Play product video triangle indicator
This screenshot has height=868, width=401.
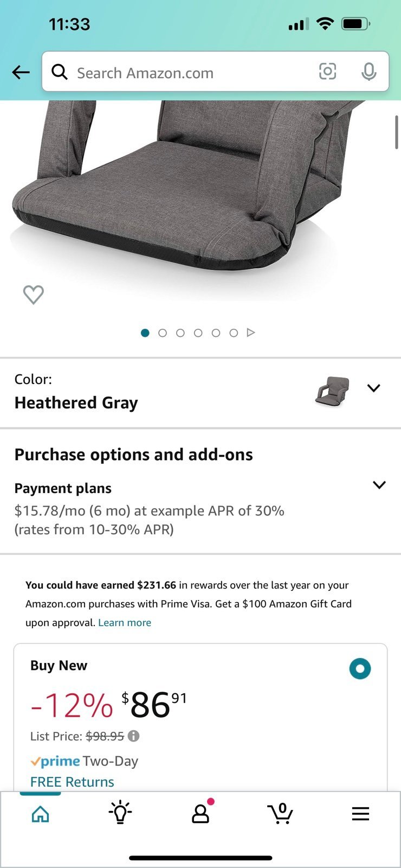(250, 333)
